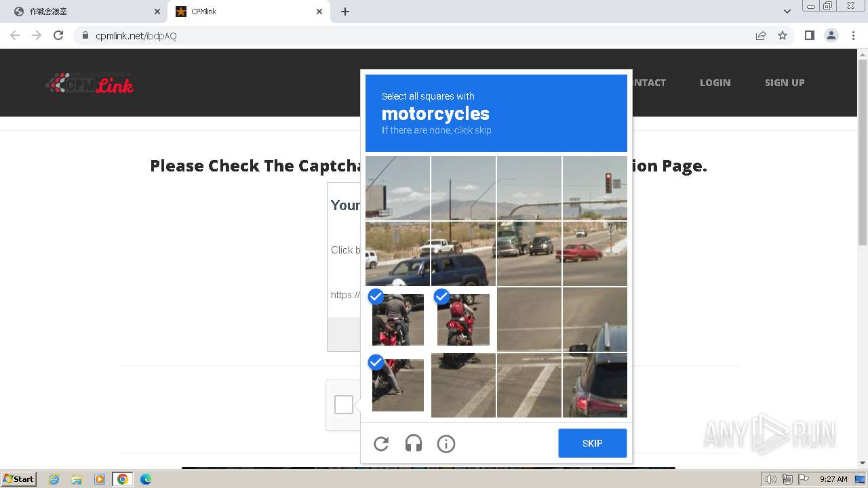Viewport: 868px width, 488px height.
Task: Go forward in browser history
Action: coord(37,35)
